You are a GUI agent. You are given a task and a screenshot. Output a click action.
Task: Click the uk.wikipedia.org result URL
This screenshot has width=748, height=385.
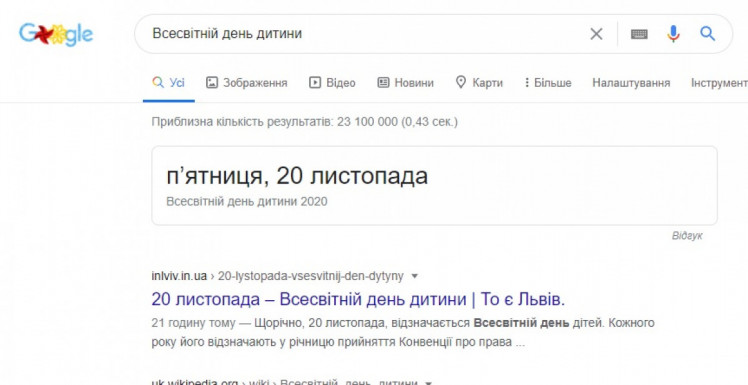tap(284, 382)
